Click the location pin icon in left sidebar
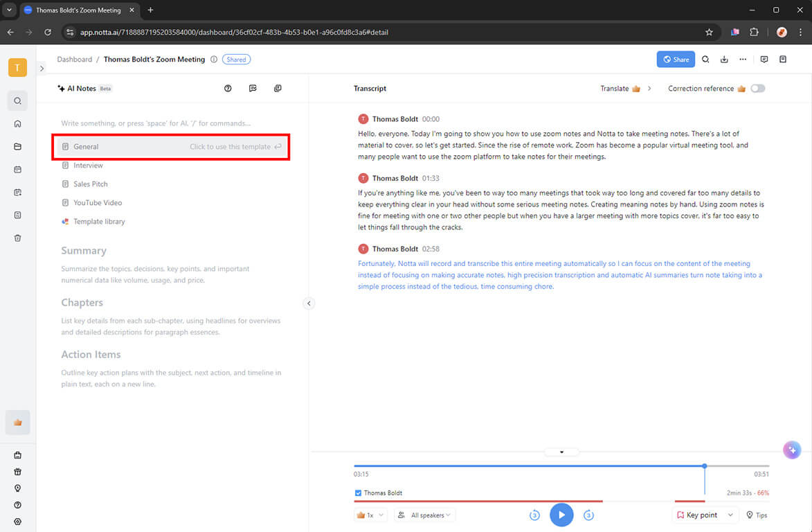Viewport: 812px width, 532px height. [x=17, y=488]
